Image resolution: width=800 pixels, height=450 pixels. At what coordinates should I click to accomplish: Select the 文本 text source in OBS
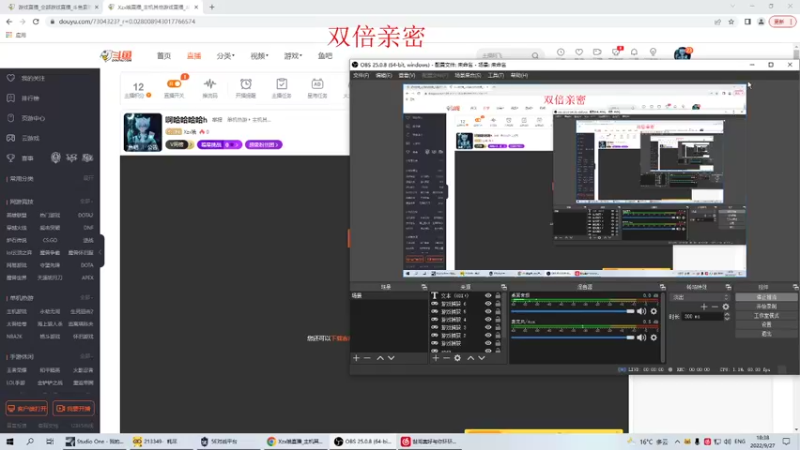pyautogui.click(x=456, y=295)
